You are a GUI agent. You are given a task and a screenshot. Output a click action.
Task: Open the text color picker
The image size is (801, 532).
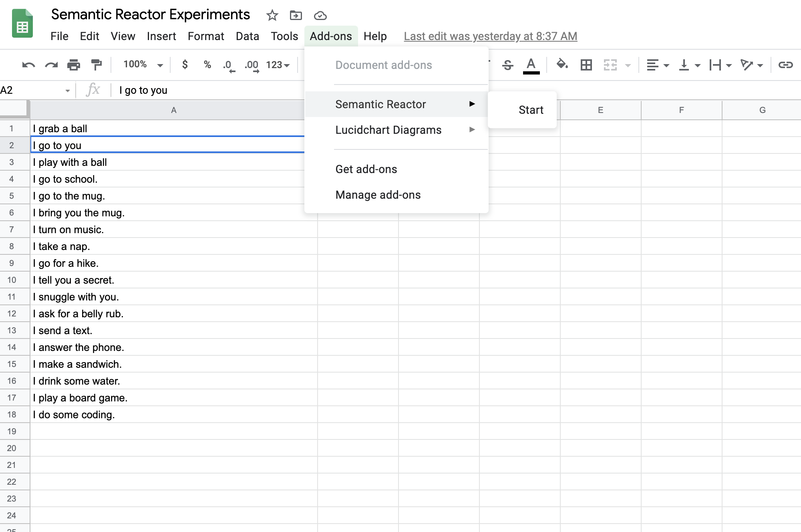click(531, 64)
